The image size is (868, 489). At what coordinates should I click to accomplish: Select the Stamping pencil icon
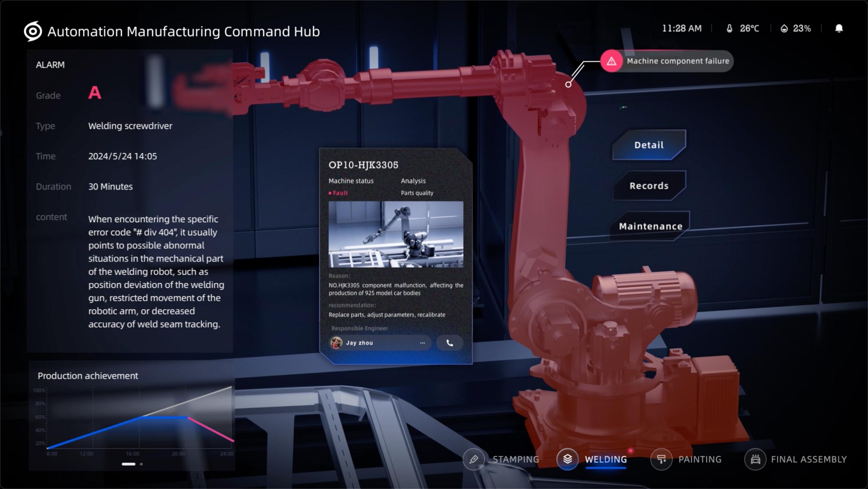[473, 459]
